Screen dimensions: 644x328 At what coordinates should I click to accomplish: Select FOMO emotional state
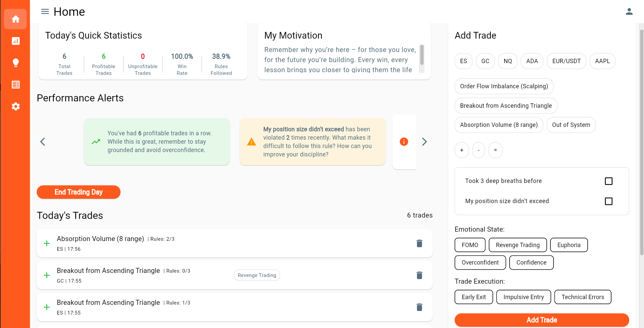click(x=470, y=245)
